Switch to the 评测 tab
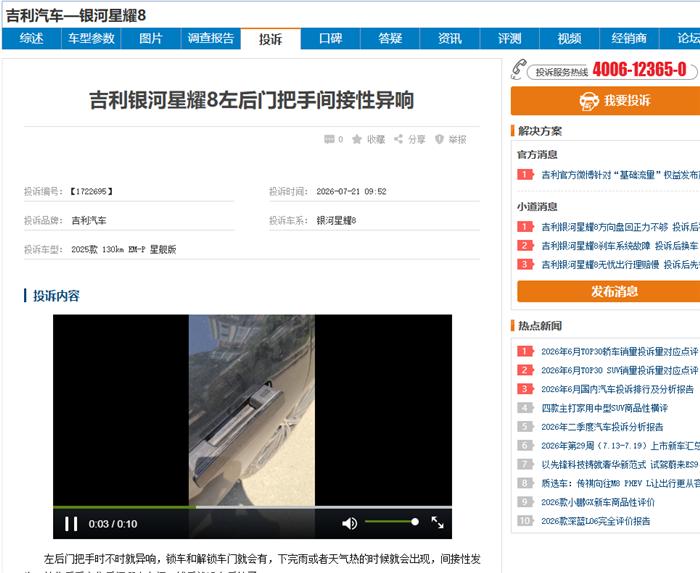700x573 pixels. [509, 38]
